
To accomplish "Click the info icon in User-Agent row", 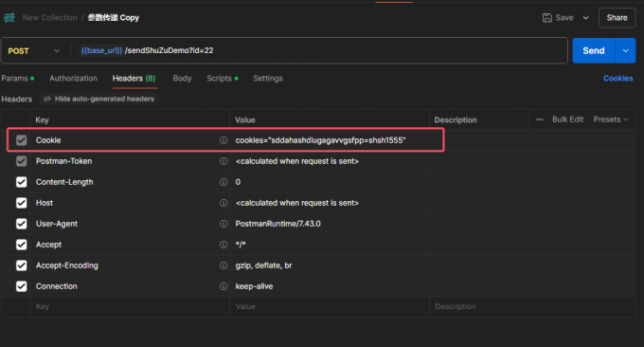I will click(224, 224).
